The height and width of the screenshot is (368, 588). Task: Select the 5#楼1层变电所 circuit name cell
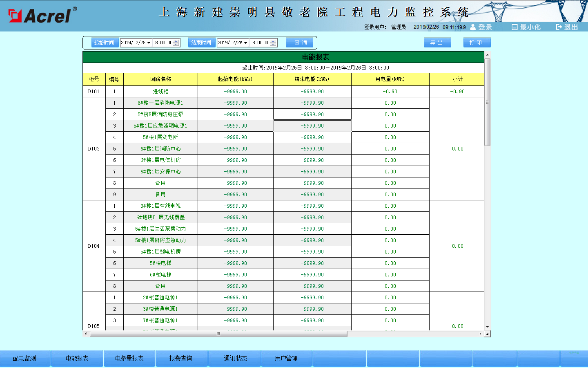(x=160, y=137)
